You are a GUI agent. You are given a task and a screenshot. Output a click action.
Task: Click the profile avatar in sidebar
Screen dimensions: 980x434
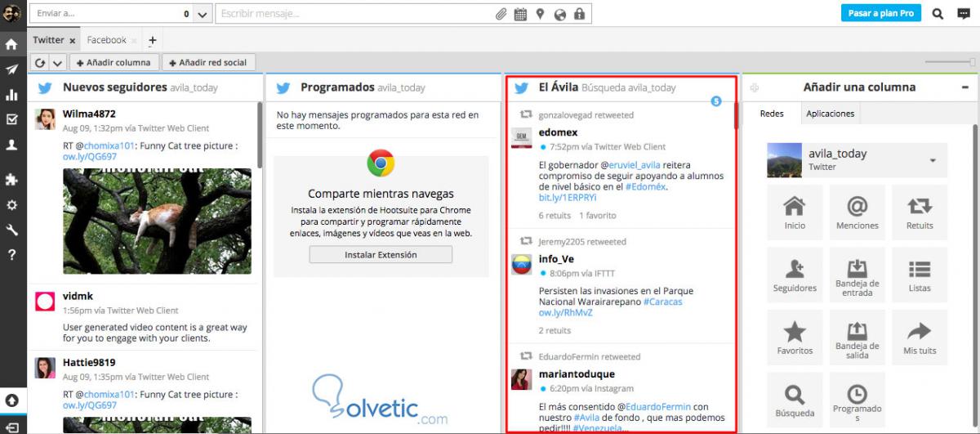[11, 14]
